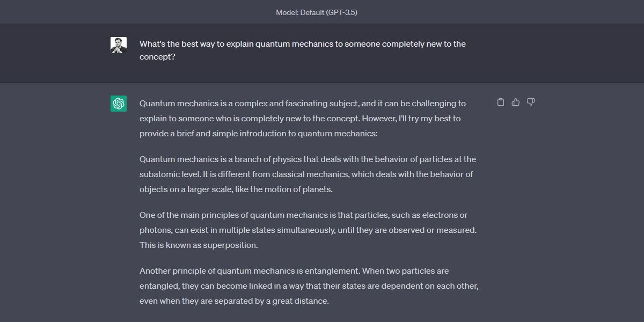644x322 pixels.
Task: Toggle negative feedback on the response
Action: coord(530,102)
